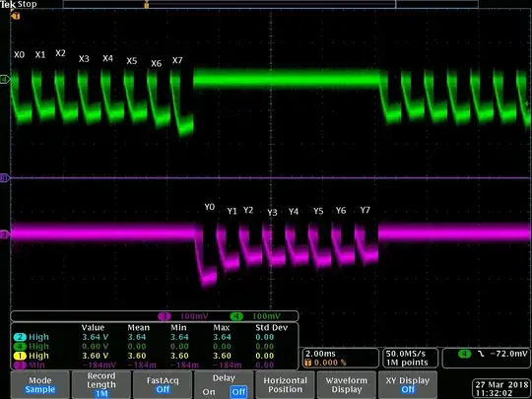The height and width of the screenshot is (399, 532).
Task: Click the green 100mV scale readout
Action: [x=266, y=316]
